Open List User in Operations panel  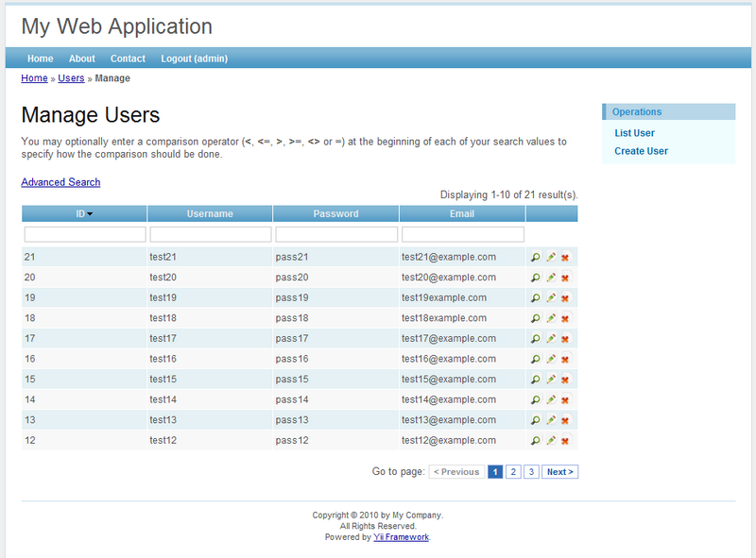point(634,133)
